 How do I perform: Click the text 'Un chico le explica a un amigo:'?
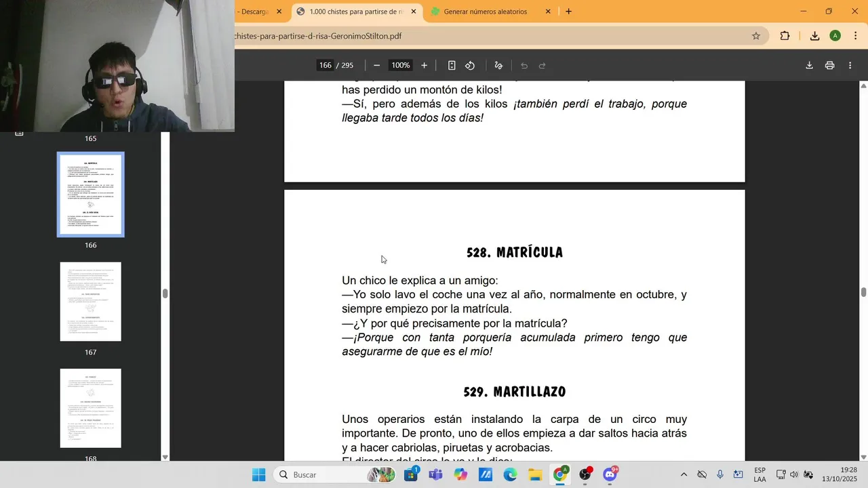click(420, 281)
